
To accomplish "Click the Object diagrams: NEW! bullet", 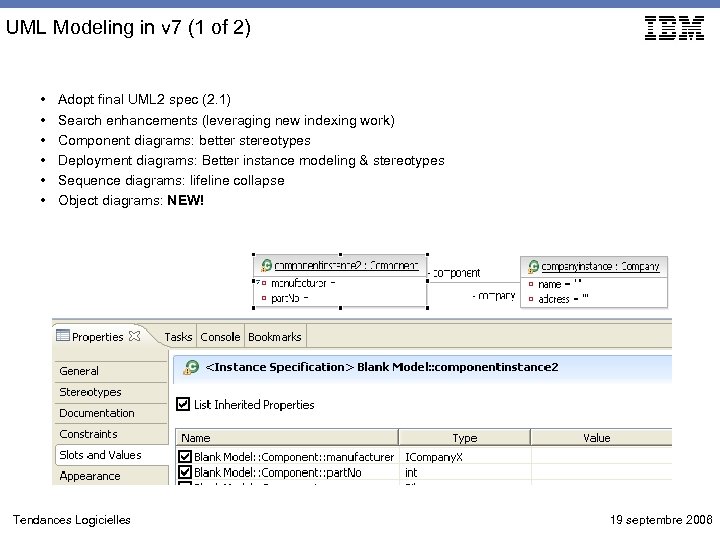I will click(131, 201).
